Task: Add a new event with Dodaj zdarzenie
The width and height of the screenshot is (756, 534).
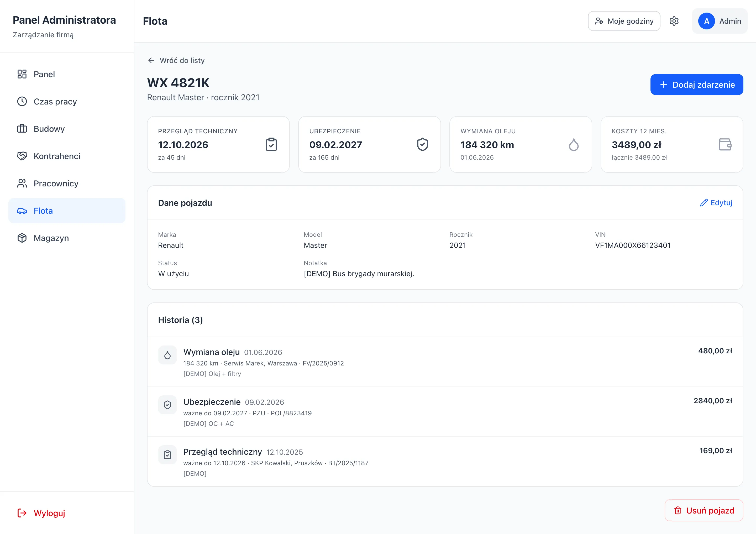Action: 697,85
